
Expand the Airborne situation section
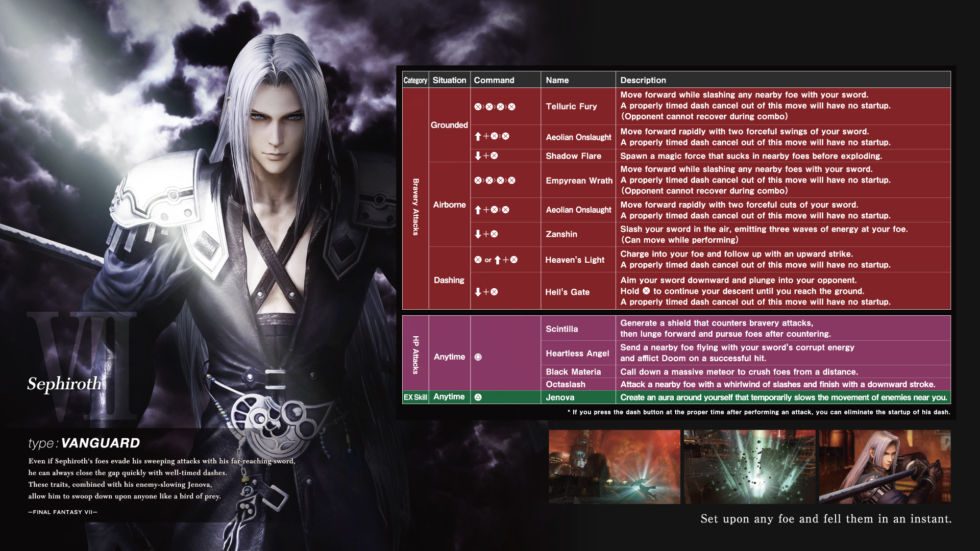(x=449, y=205)
